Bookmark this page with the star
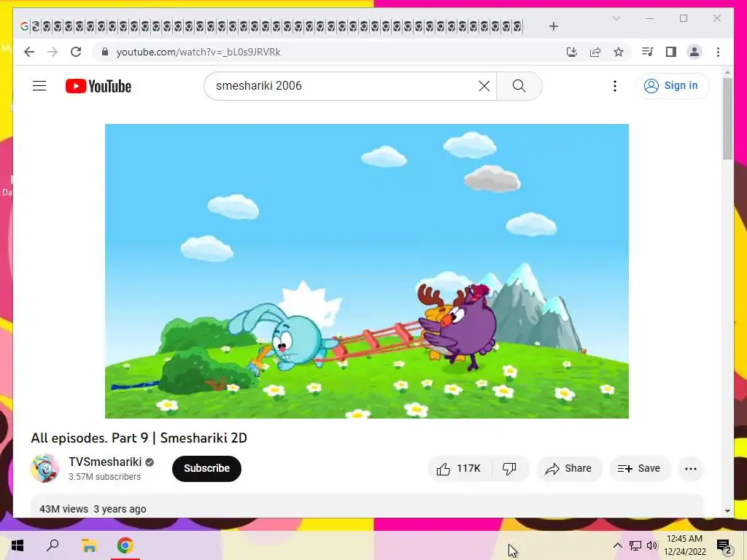Screen dimensions: 747x560 tap(619, 52)
